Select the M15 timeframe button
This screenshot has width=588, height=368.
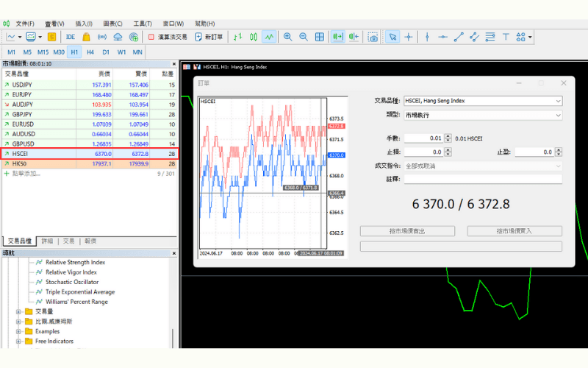pos(43,52)
